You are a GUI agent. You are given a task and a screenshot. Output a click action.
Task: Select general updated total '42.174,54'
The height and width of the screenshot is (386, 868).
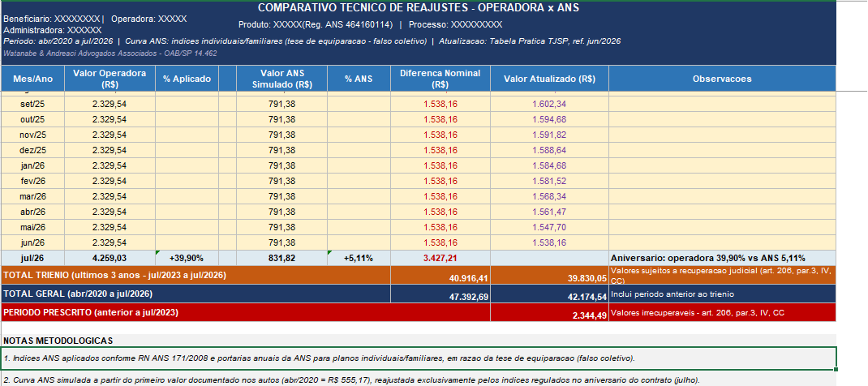(549, 294)
